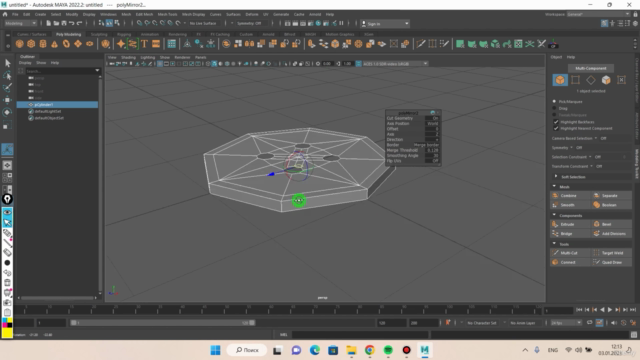Expand the Soft Selection section

point(556,177)
